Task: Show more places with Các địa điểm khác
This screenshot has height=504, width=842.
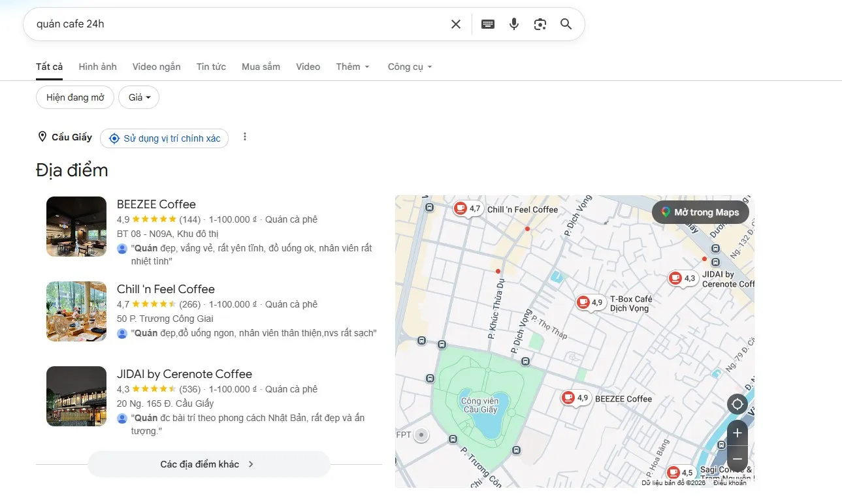Action: click(x=209, y=464)
